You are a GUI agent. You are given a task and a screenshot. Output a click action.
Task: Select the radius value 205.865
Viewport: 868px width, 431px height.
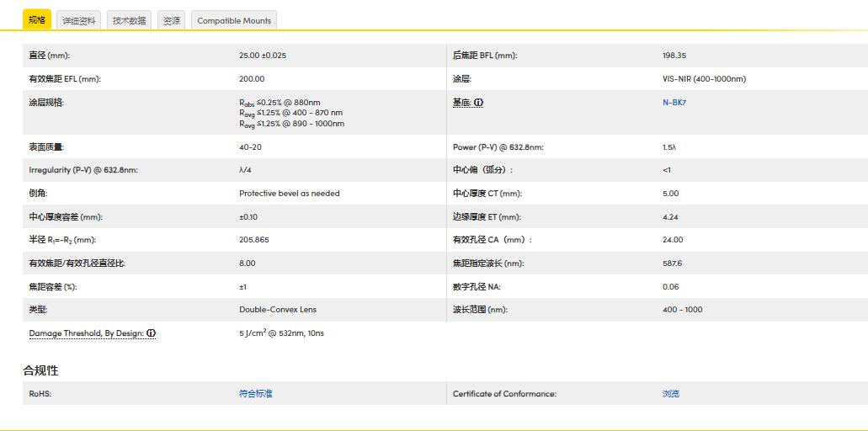click(254, 240)
